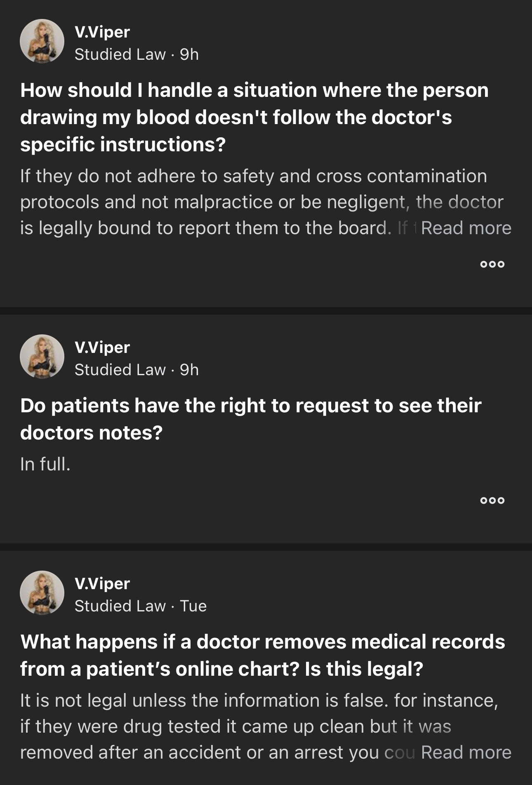Tap 'Studied Law · Tue' credential on third post

pos(141,606)
